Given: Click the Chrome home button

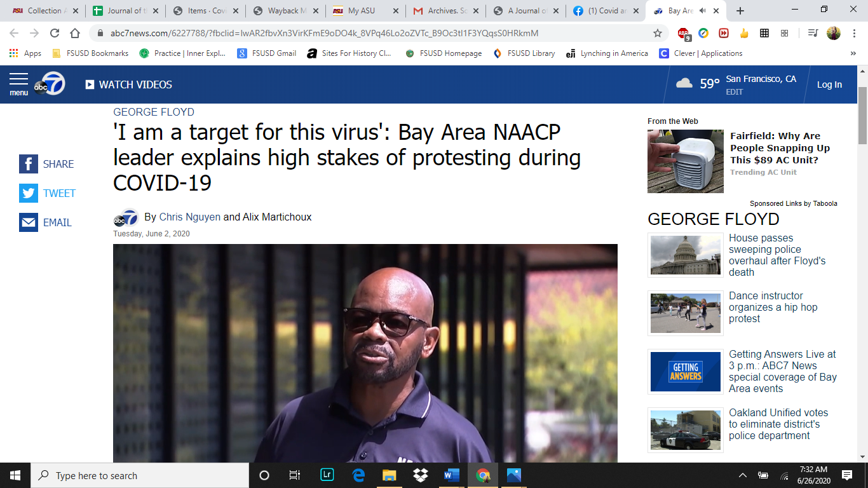Looking at the screenshot, I should [75, 33].
